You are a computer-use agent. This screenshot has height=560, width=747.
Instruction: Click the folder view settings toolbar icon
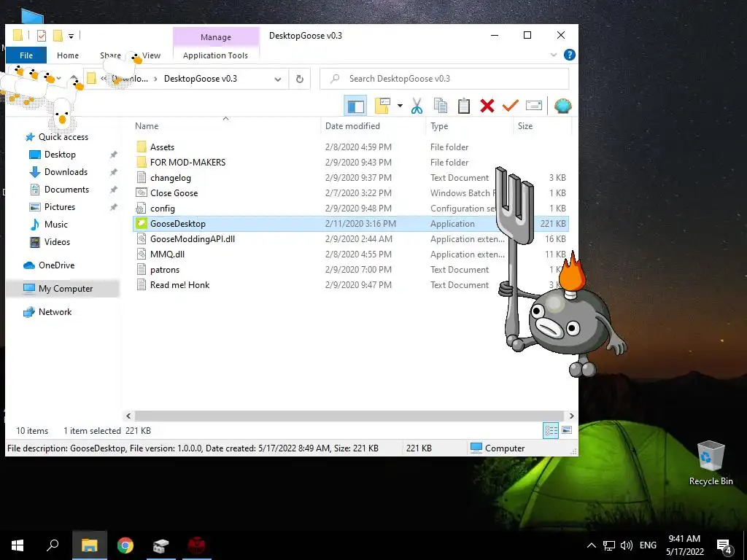click(x=382, y=106)
